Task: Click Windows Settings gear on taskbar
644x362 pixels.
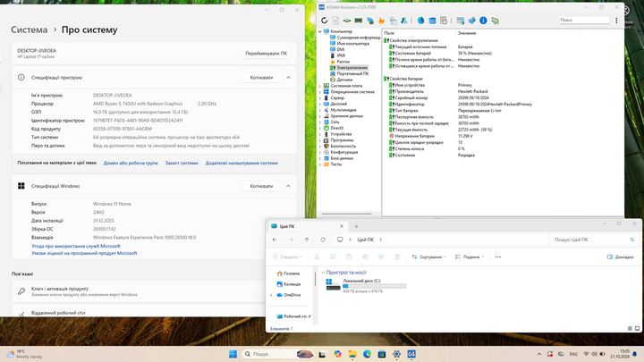Action: pos(396,354)
